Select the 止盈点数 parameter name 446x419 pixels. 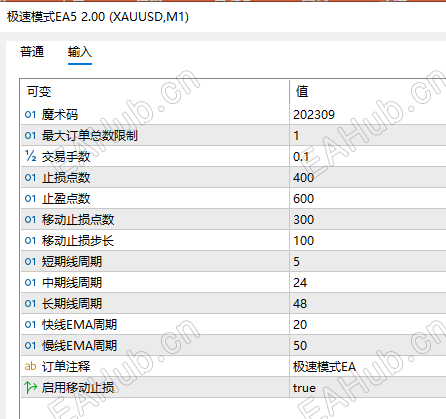pos(66,199)
